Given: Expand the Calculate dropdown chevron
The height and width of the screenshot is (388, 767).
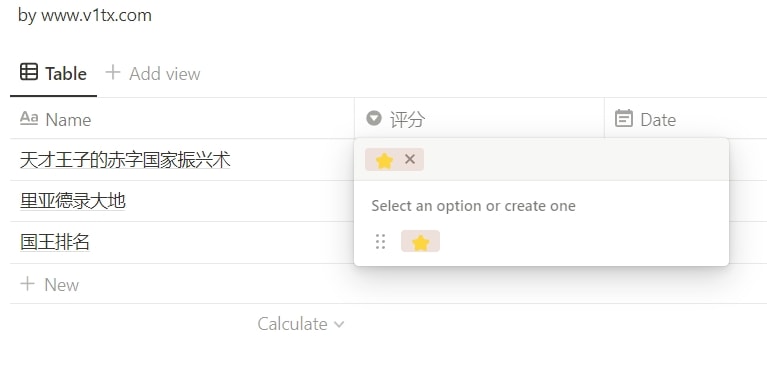Looking at the screenshot, I should [x=339, y=324].
